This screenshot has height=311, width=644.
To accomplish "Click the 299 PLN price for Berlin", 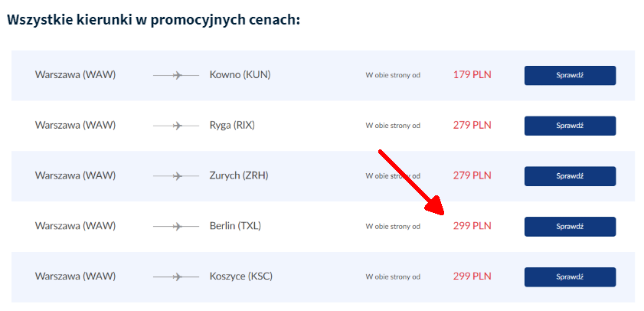I will click(472, 226).
